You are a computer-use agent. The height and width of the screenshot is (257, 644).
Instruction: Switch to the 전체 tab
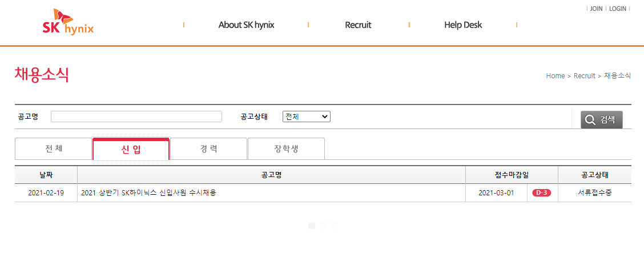[54, 148]
